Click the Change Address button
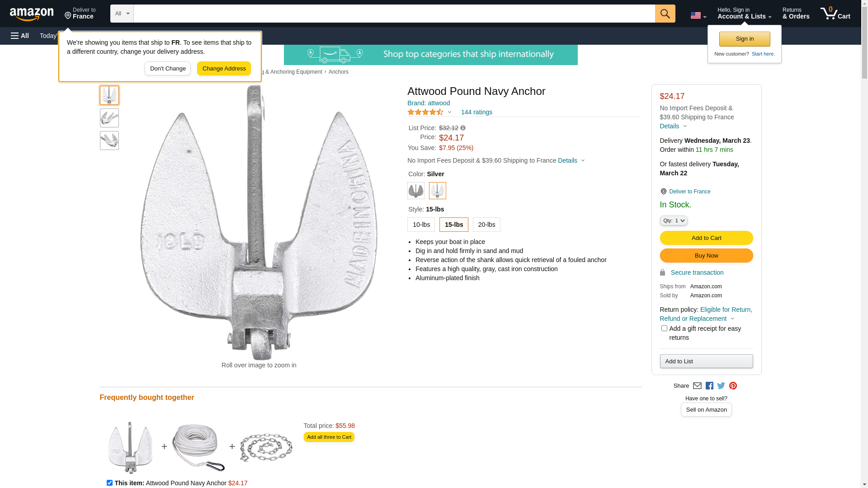 pyautogui.click(x=224, y=69)
